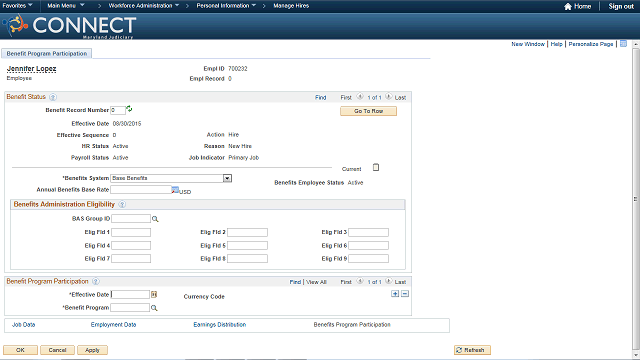The height and width of the screenshot is (360, 640).
Task: Click the Refresh button at bottom
Action: pos(472,350)
